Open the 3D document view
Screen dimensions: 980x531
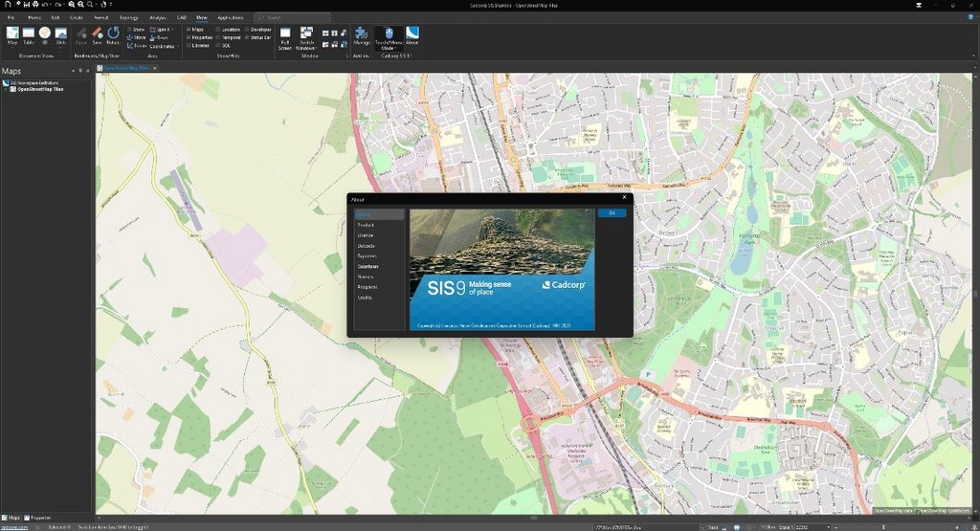tap(45, 35)
